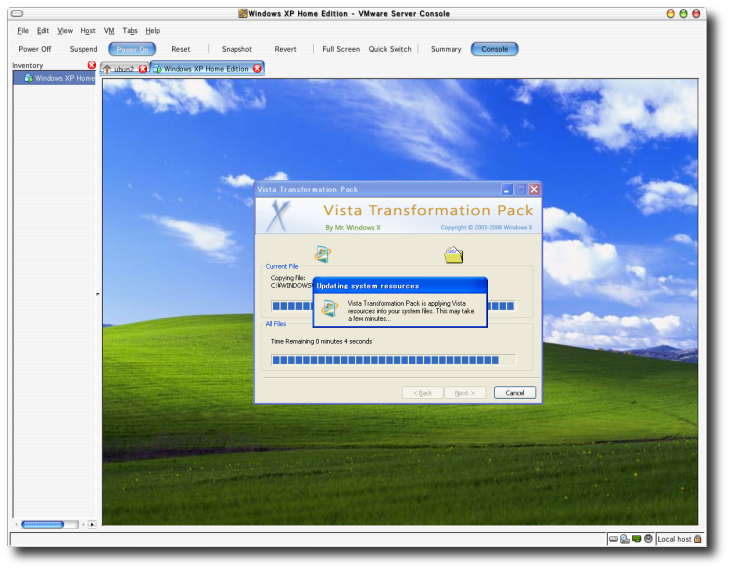Screen dimensions: 730x570
Task: Open the Host menu
Action: (x=88, y=31)
